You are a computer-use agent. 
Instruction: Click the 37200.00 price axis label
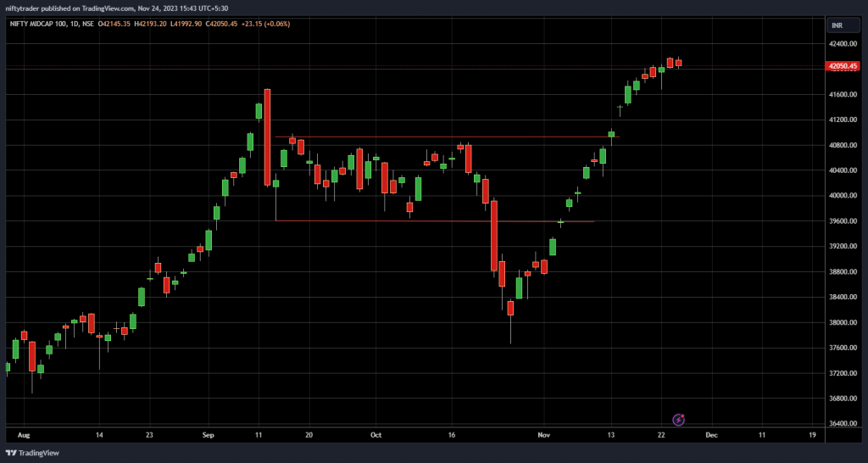point(843,373)
